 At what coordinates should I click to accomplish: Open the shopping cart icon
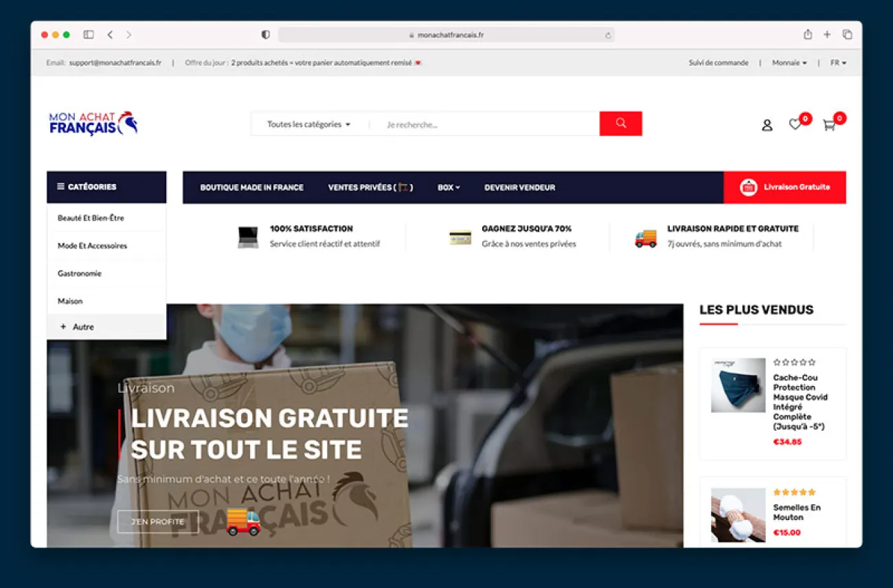829,125
